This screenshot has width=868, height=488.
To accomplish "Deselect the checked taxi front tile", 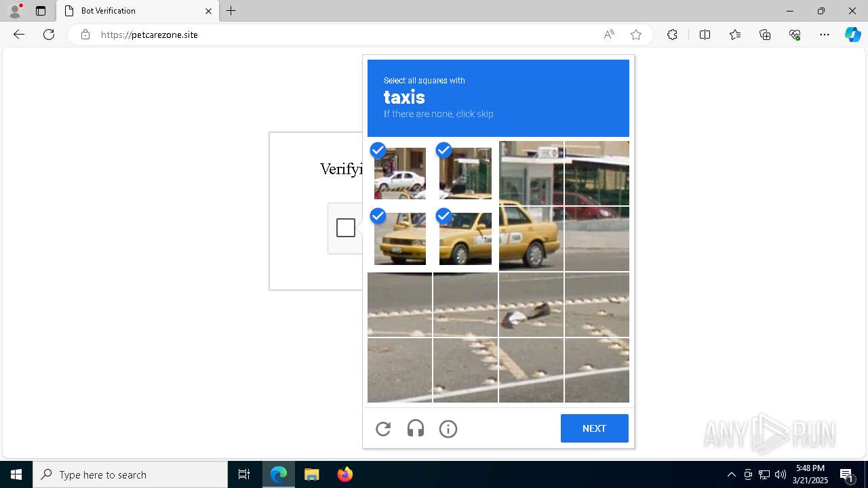I will click(x=400, y=239).
